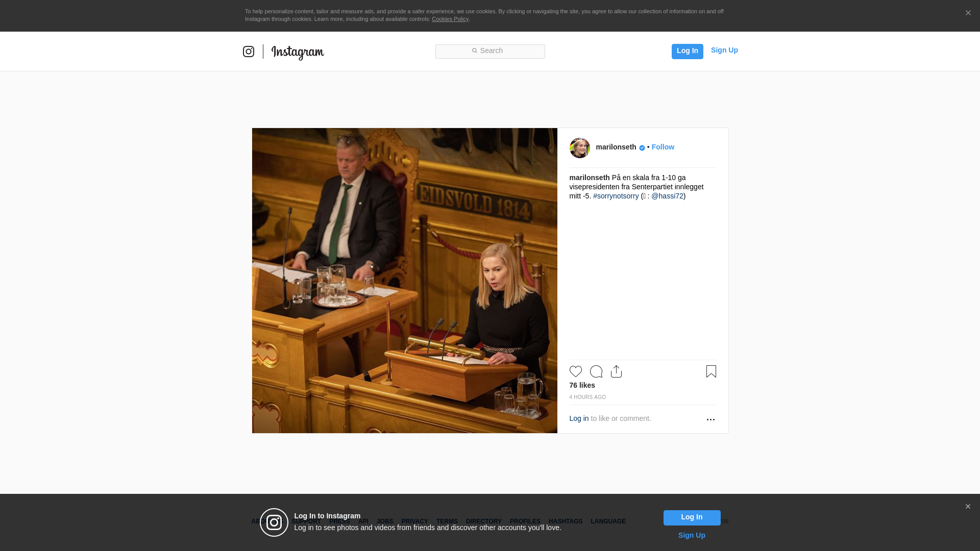Close the bottom login prompt banner
Viewport: 980px width, 551px height.
coord(968,507)
